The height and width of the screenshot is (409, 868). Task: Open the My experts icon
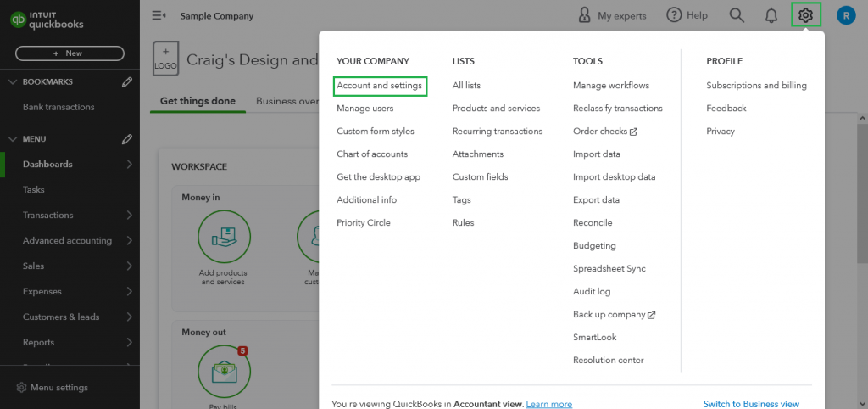pos(584,15)
